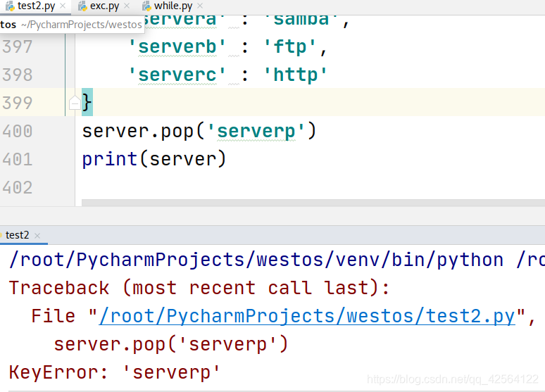Click the closing brace on line 399
545x392 pixels.
click(x=87, y=103)
